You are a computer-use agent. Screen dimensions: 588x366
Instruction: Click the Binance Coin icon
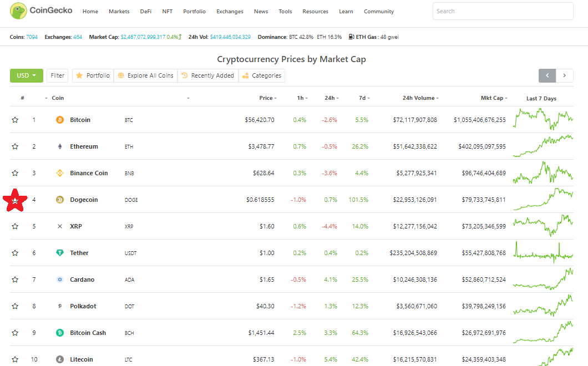pos(60,173)
